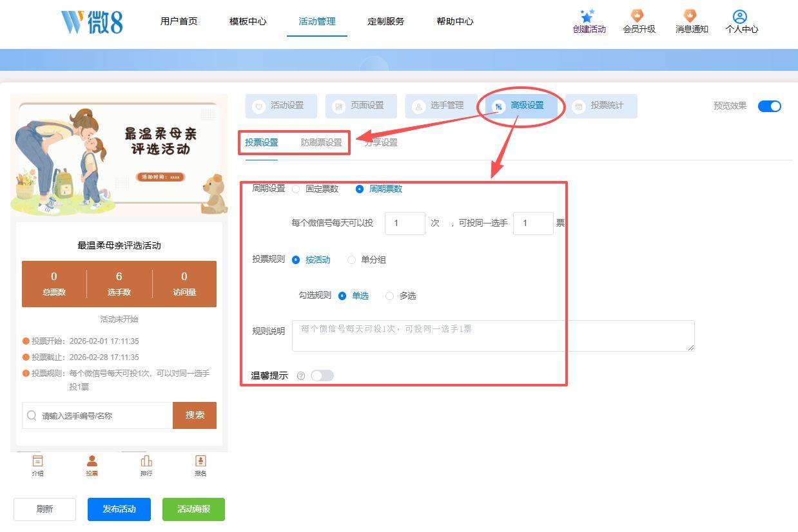Screen dimensions: 798x532
Task: Select the 排行 ranking icon
Action: 146,461
